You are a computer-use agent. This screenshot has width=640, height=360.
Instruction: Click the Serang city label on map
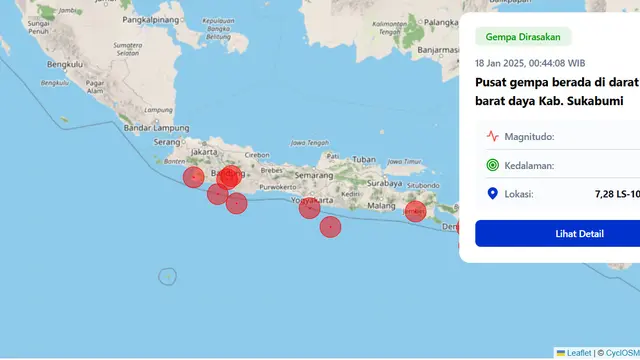[167, 142]
